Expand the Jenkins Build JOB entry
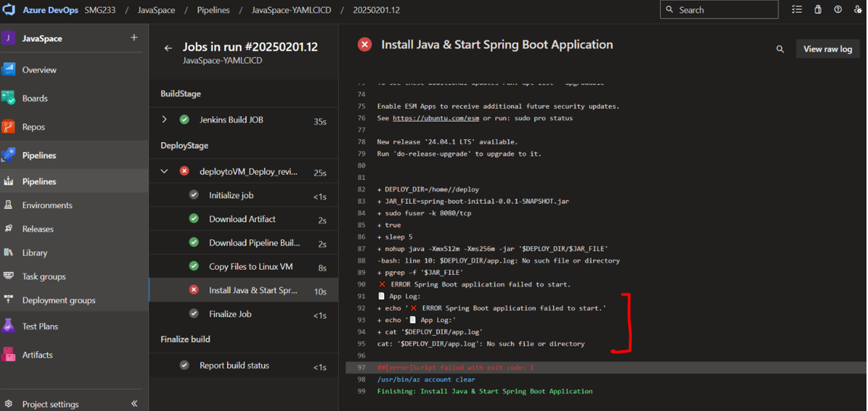Viewport: 868px width, 411px height. [x=165, y=120]
